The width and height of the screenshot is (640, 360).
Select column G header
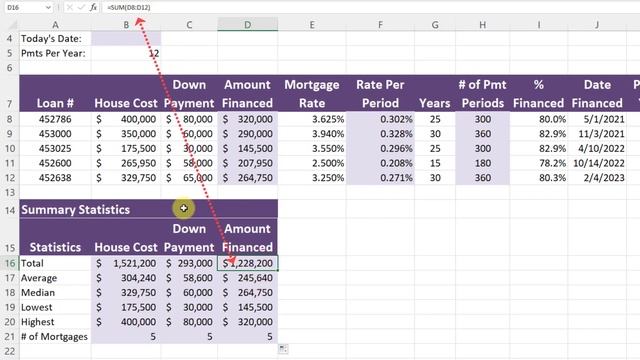point(435,25)
